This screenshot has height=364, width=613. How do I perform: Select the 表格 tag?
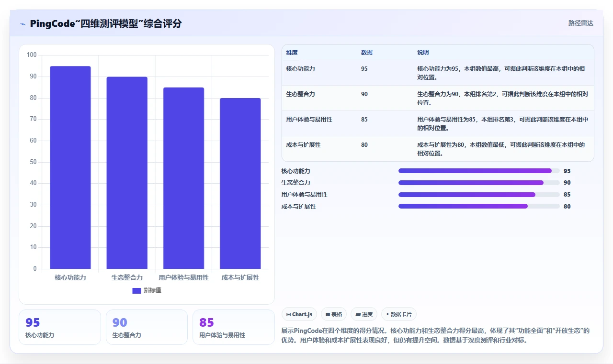334,314
